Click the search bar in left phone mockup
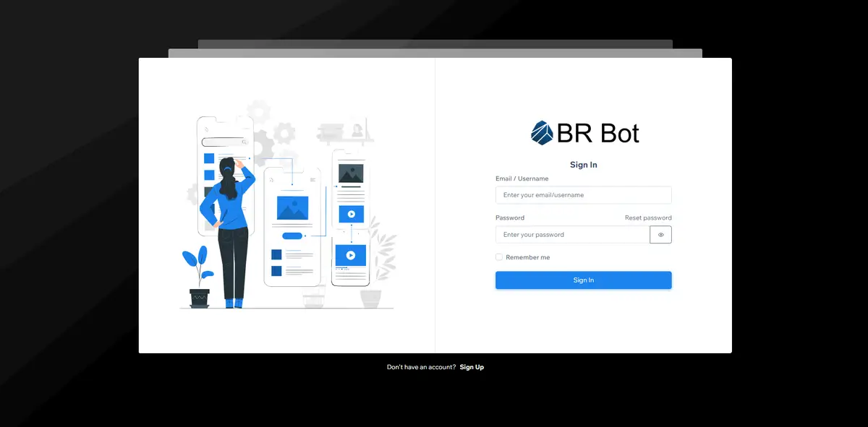The width and height of the screenshot is (868, 427). (224, 142)
